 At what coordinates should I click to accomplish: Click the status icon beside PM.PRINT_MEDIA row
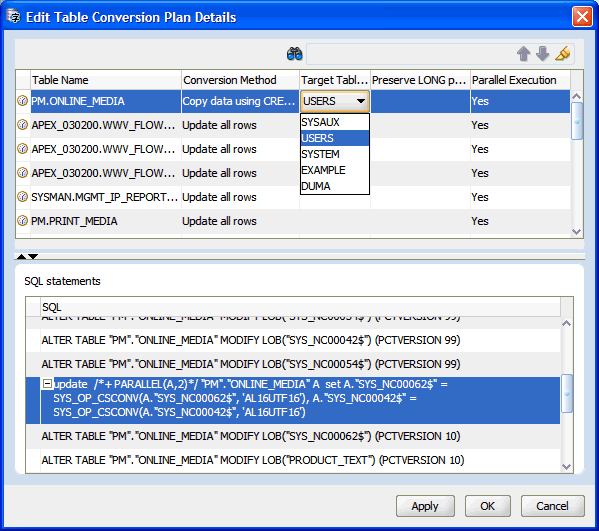pyautogui.click(x=23, y=221)
